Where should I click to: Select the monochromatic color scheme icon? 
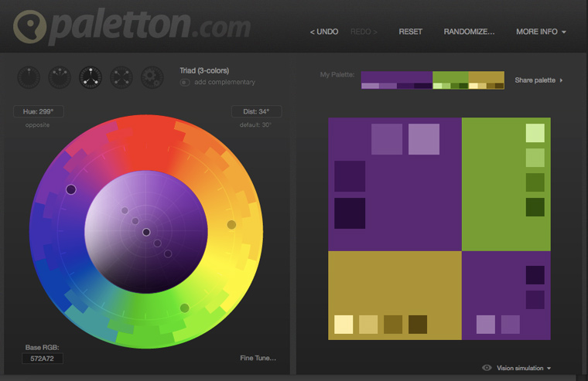pyautogui.click(x=29, y=77)
